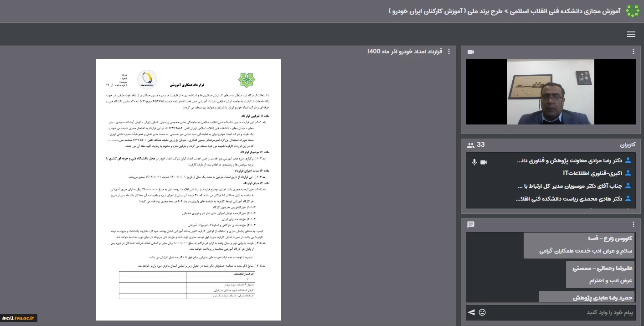644x326 pixels.
Task: Click the chat pod speech-bubble icon
Action: click(x=471, y=225)
